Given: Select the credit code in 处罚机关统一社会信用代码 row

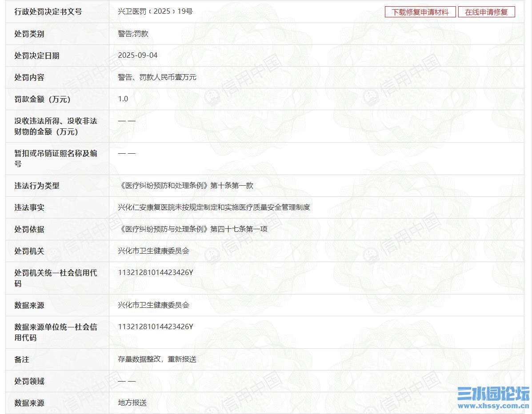Looking at the screenshot, I should [156, 272].
